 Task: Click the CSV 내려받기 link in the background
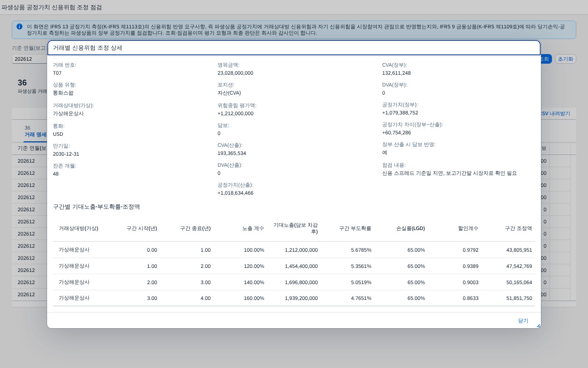click(555, 114)
